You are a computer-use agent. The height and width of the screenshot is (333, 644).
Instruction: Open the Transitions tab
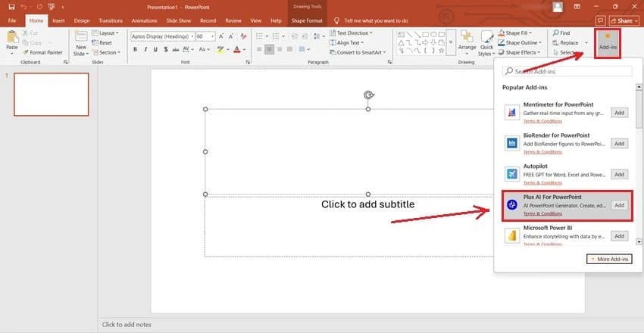111,20
